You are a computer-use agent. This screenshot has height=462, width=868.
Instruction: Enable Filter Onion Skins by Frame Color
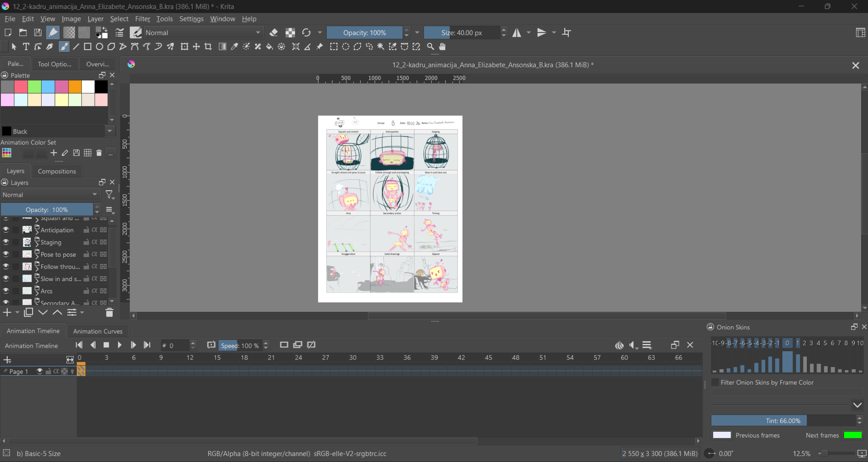pyautogui.click(x=715, y=382)
